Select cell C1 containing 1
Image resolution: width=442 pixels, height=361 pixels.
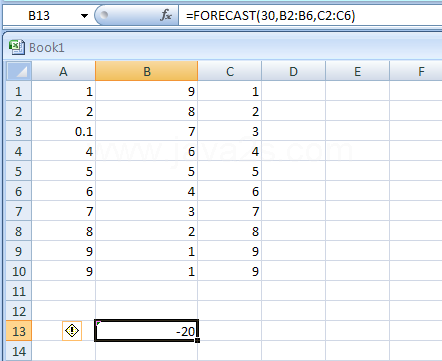click(230, 91)
